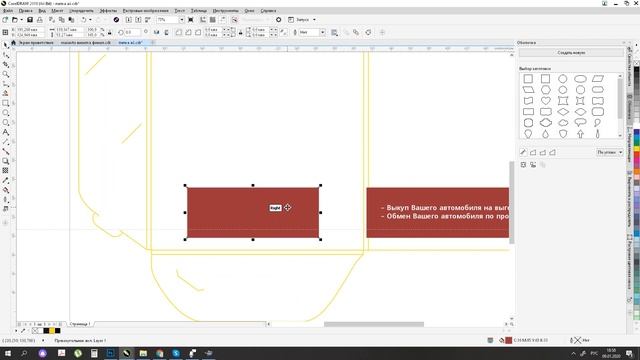Image resolution: width=640 pixels, height=360 pixels.
Task: Click the Print icon
Action: click(x=40, y=20)
